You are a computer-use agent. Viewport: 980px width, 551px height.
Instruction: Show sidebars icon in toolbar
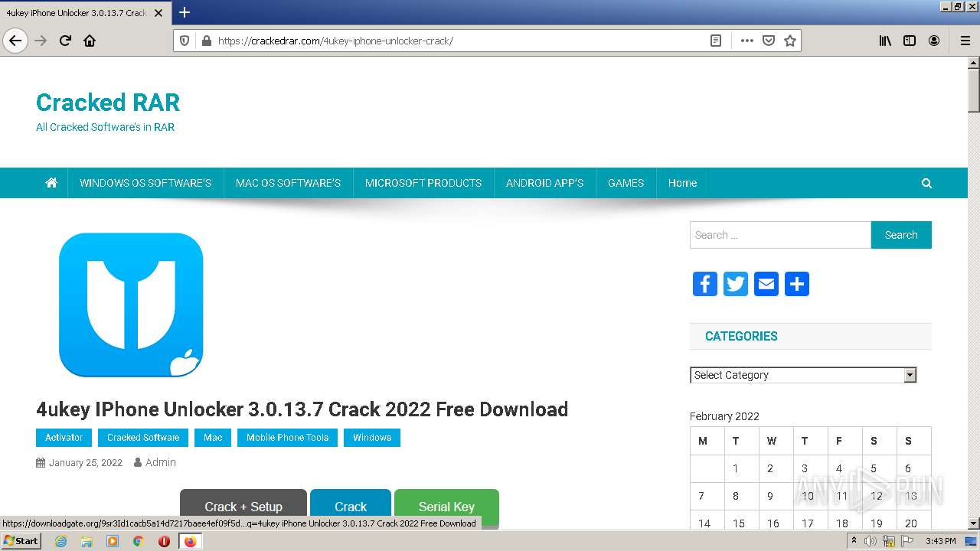pos(910,41)
